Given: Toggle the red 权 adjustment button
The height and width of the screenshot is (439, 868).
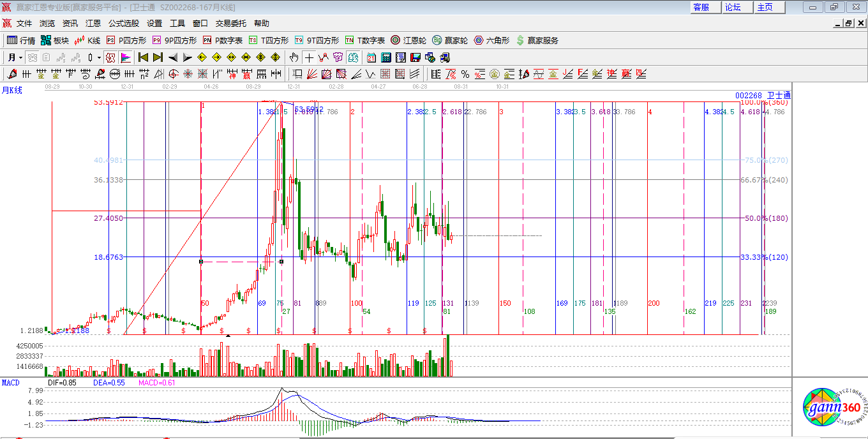Looking at the screenshot, I should [110, 57].
